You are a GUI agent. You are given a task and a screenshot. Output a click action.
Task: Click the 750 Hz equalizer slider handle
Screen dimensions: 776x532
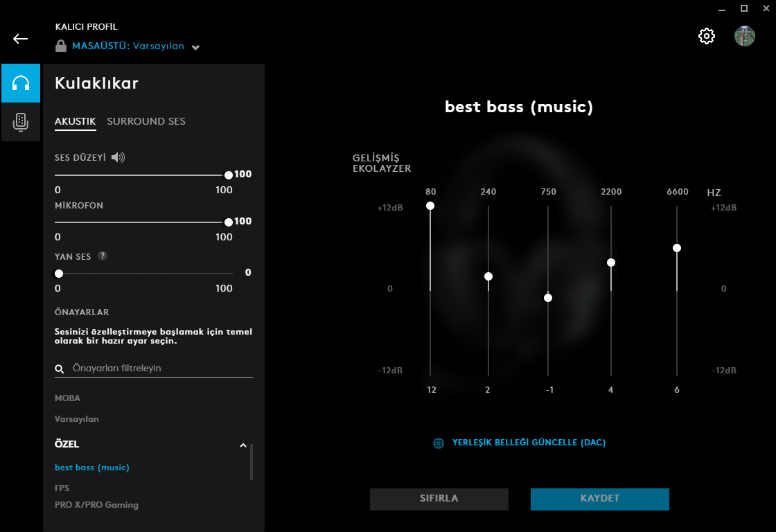pos(548,298)
